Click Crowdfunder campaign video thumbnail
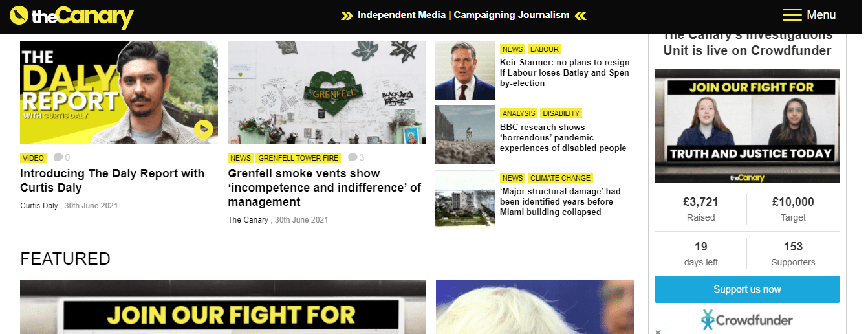Viewport: 868px width, 334px height. tap(747, 126)
